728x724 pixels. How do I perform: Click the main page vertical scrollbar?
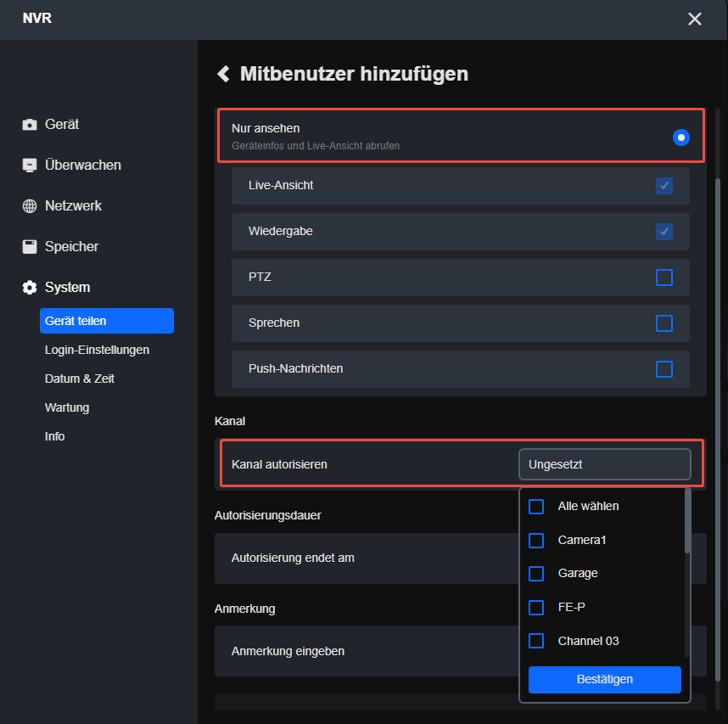pyautogui.click(x=718, y=429)
